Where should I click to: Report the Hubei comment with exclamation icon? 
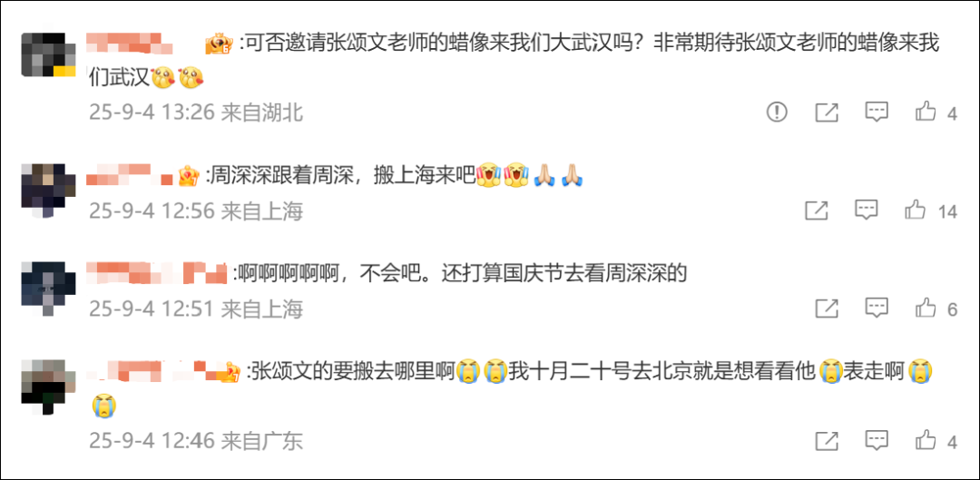(777, 113)
